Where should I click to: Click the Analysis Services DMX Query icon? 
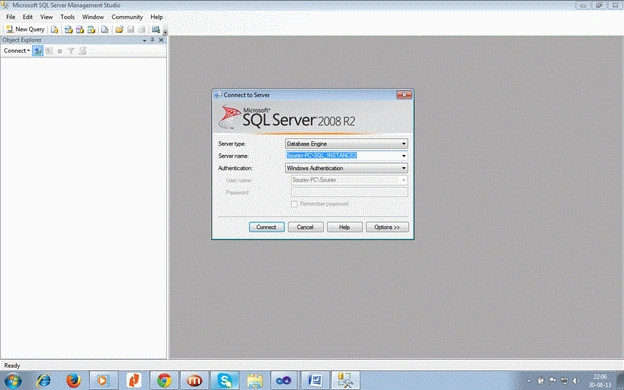tap(80, 29)
